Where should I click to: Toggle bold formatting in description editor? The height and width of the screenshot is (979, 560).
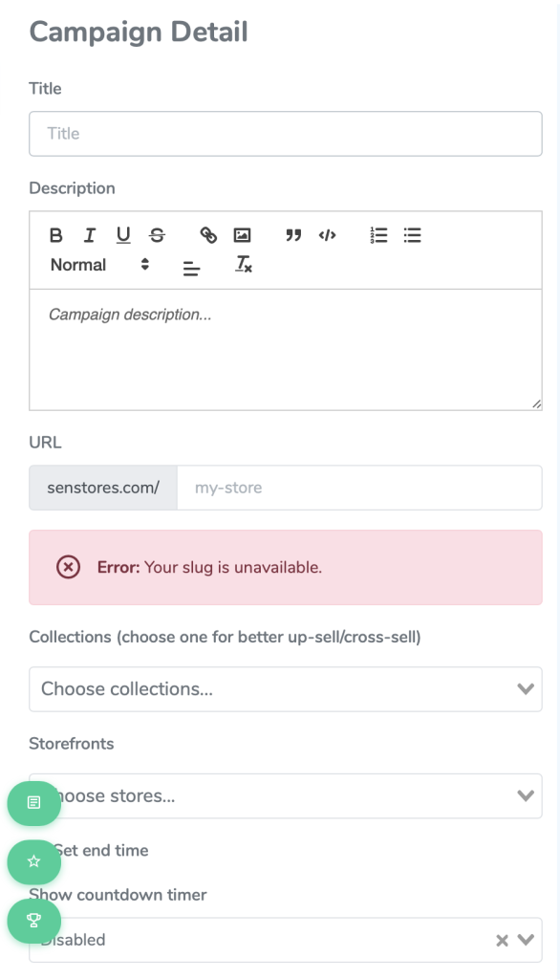tap(55, 235)
